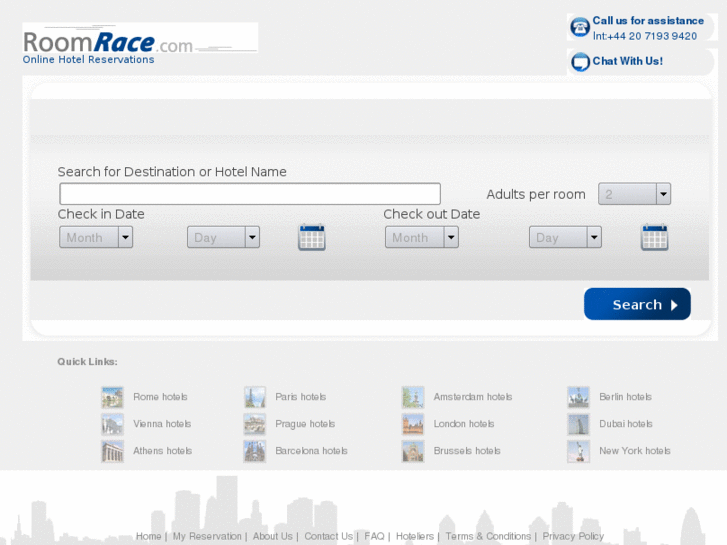This screenshot has height=545, width=727.
Task: Click the RoomRace.com logo
Action: click(108, 43)
